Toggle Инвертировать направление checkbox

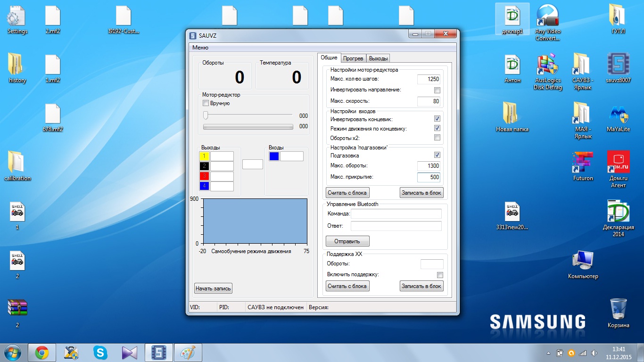(x=437, y=90)
